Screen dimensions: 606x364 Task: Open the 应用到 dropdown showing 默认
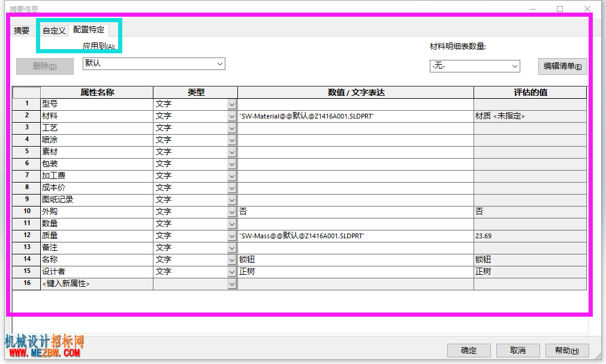(x=154, y=63)
